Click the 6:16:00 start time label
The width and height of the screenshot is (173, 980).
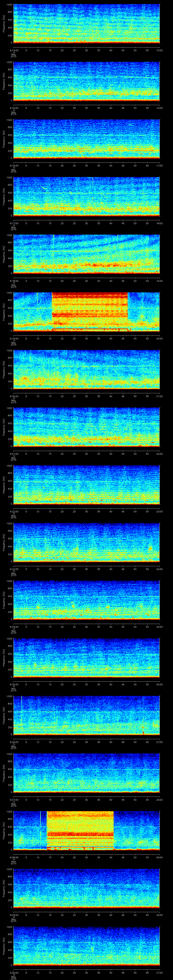click(14, 166)
